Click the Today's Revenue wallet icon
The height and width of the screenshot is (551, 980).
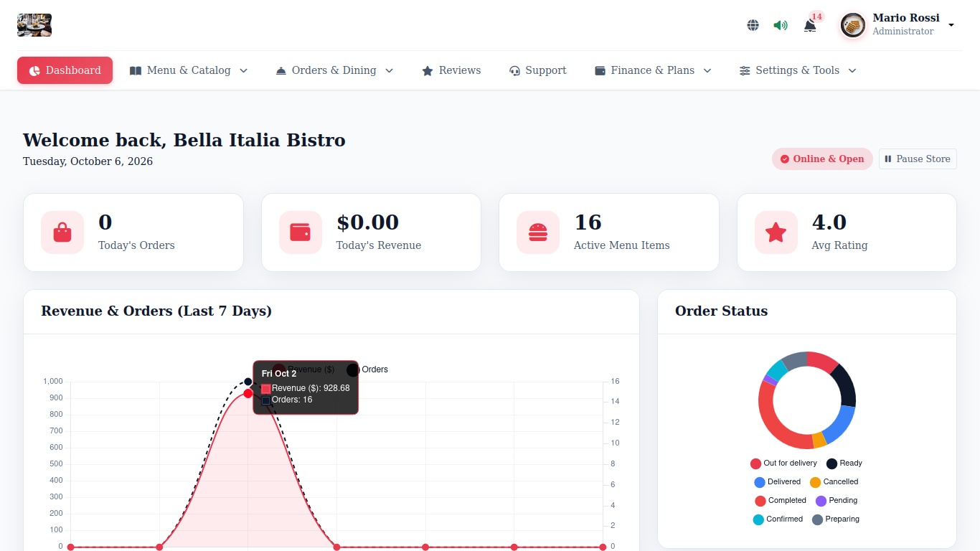click(x=300, y=232)
